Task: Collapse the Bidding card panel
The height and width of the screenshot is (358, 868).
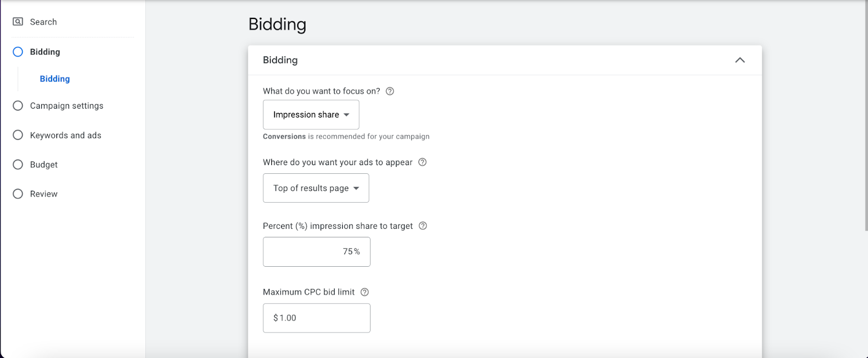Action: pos(740,60)
